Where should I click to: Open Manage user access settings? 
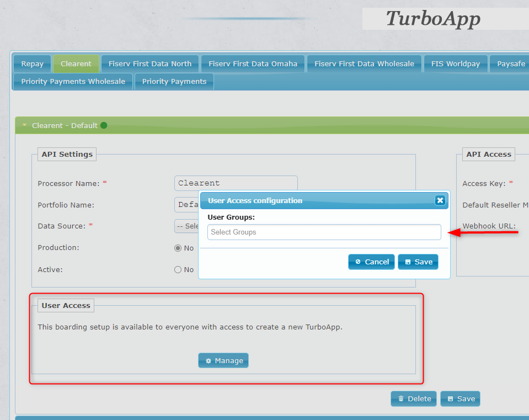(223, 360)
